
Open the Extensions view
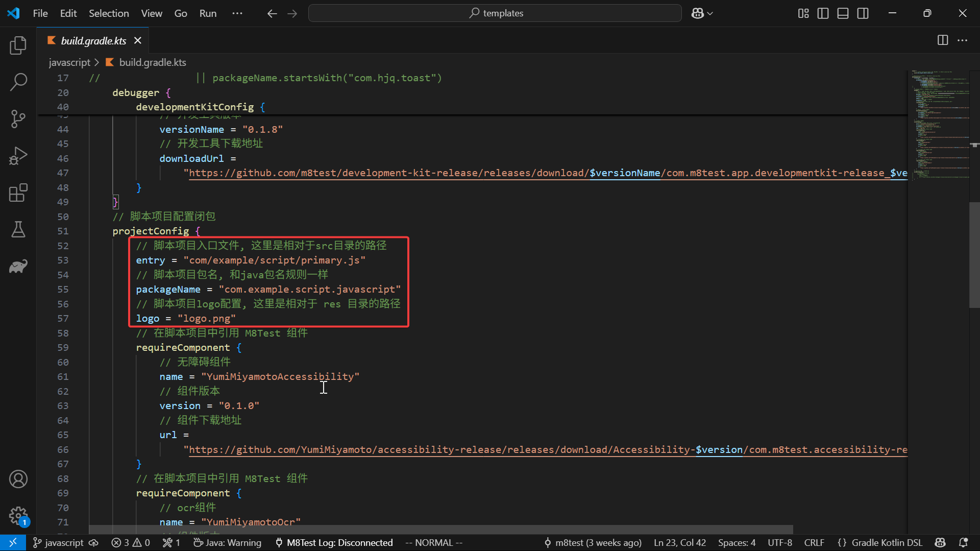click(18, 193)
